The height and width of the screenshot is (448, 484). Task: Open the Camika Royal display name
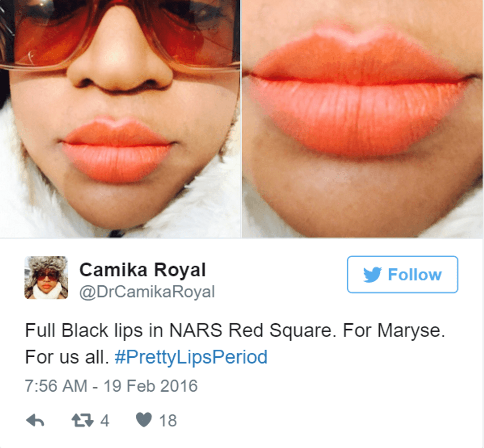click(143, 270)
